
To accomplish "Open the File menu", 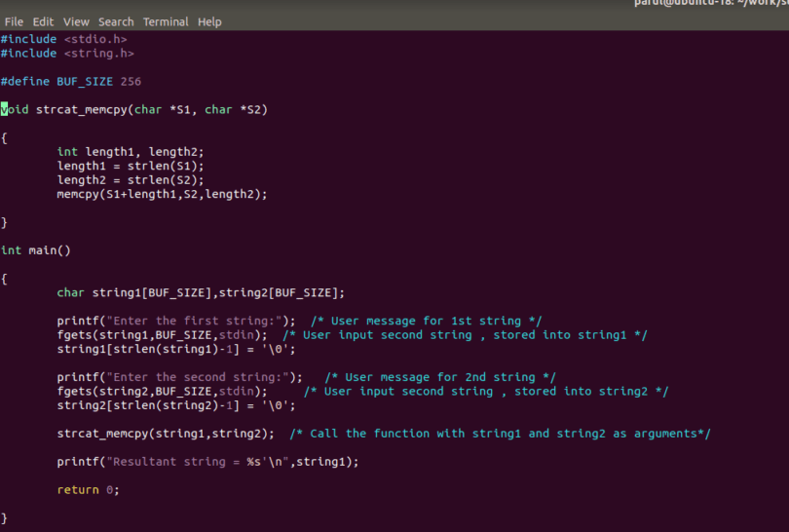I will click(x=14, y=21).
